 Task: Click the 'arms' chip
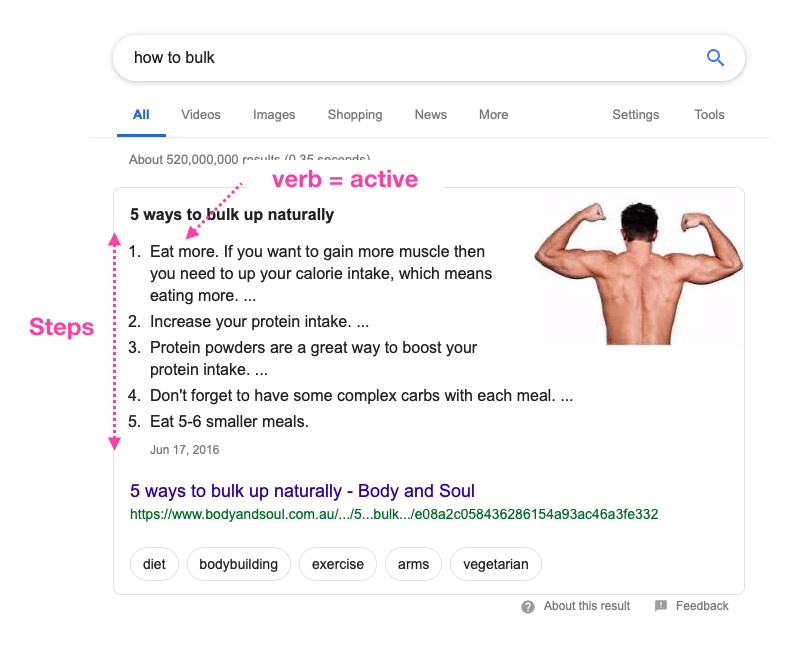pyautogui.click(x=413, y=564)
